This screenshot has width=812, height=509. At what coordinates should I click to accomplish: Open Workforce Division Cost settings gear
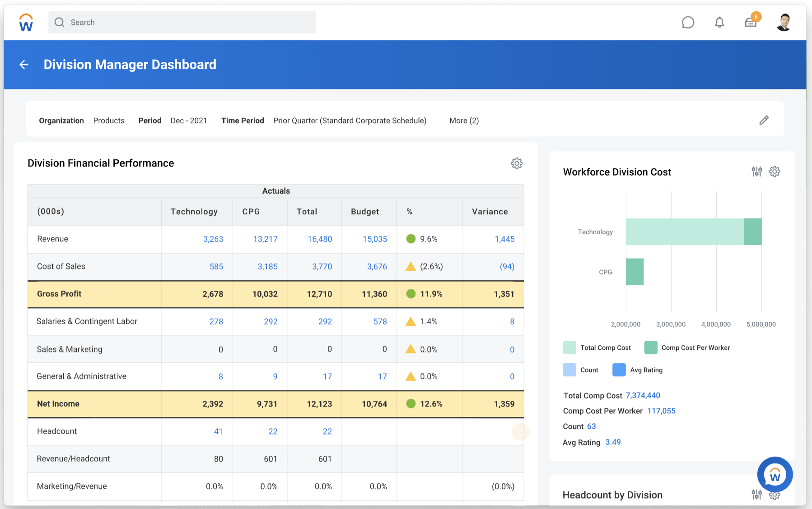point(775,172)
